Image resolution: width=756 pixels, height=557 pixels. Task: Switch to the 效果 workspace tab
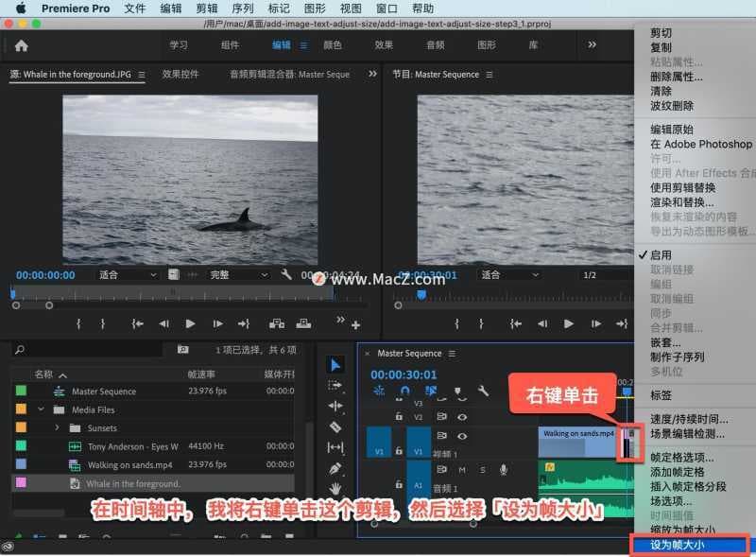point(383,44)
